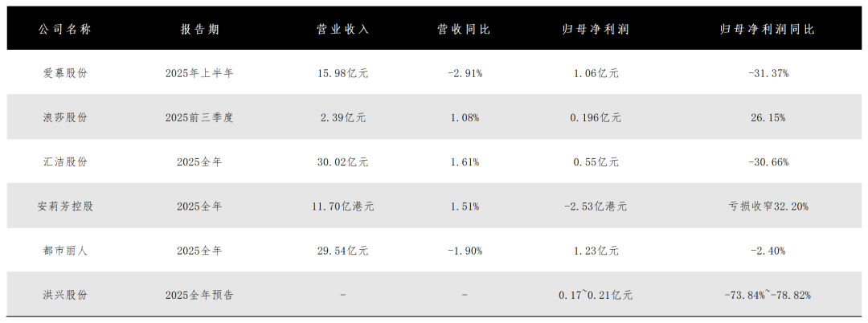Select the 营收同比 column header
868x323 pixels.
pos(465,29)
